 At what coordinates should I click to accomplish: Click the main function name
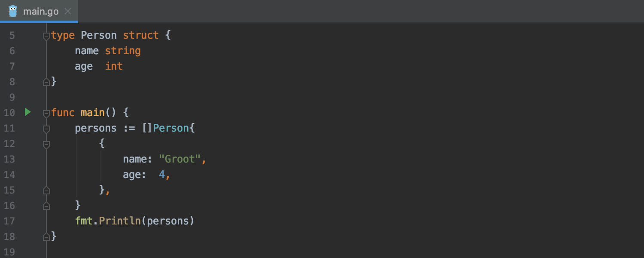tap(93, 113)
